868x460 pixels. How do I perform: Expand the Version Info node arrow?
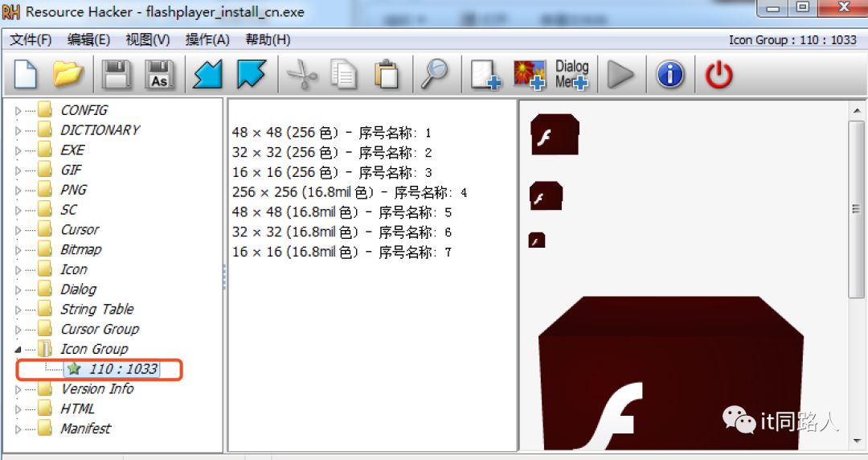tap(18, 389)
